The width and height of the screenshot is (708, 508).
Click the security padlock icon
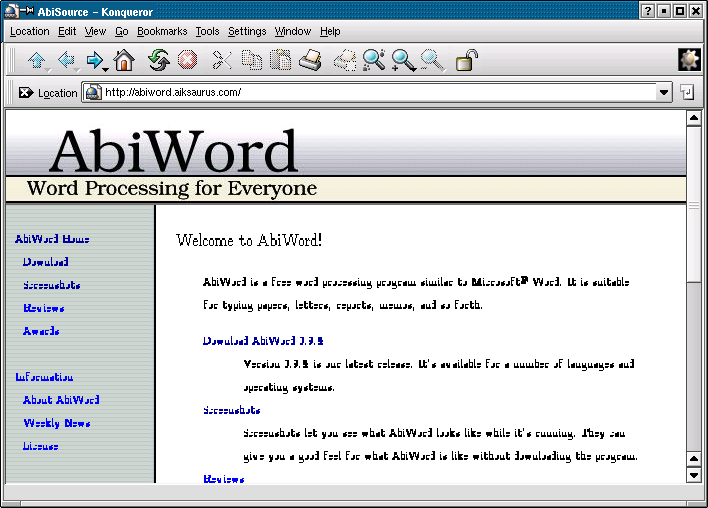[466, 61]
